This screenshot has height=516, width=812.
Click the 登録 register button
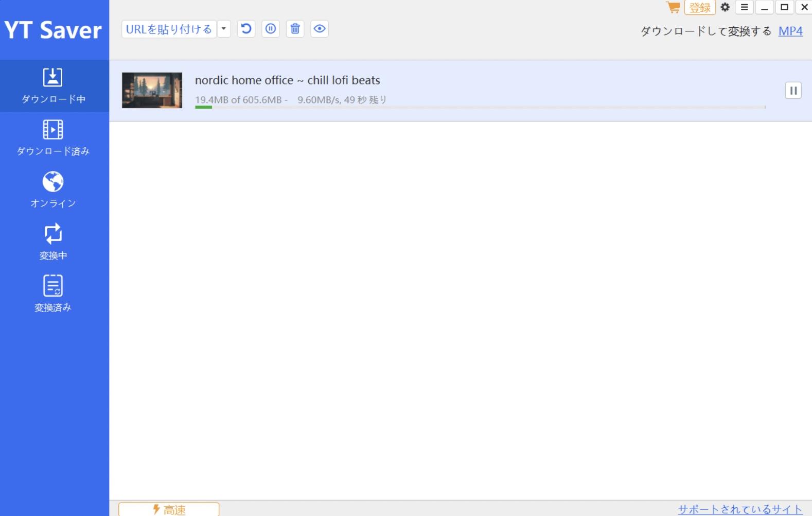700,8
